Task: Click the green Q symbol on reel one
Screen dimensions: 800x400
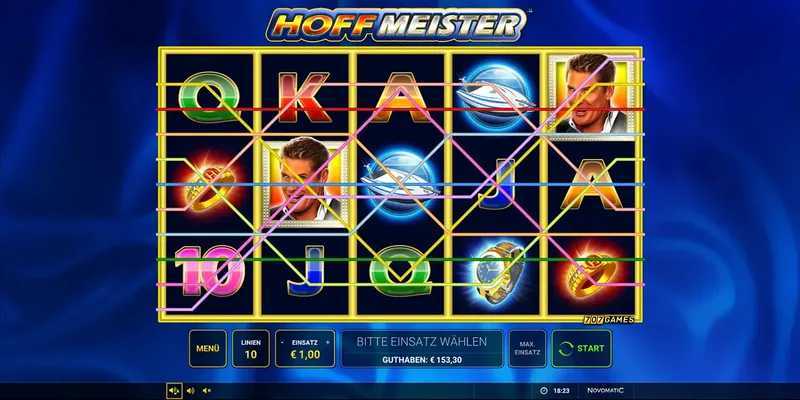Action: pos(210,97)
